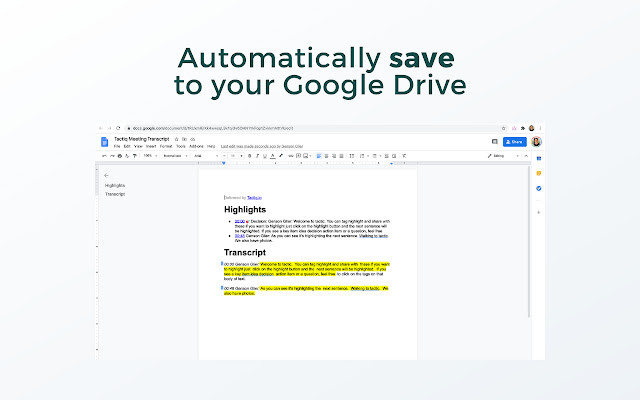Screen dimensions: 640x400
Task: Open the Insert menu
Action: [151, 146]
